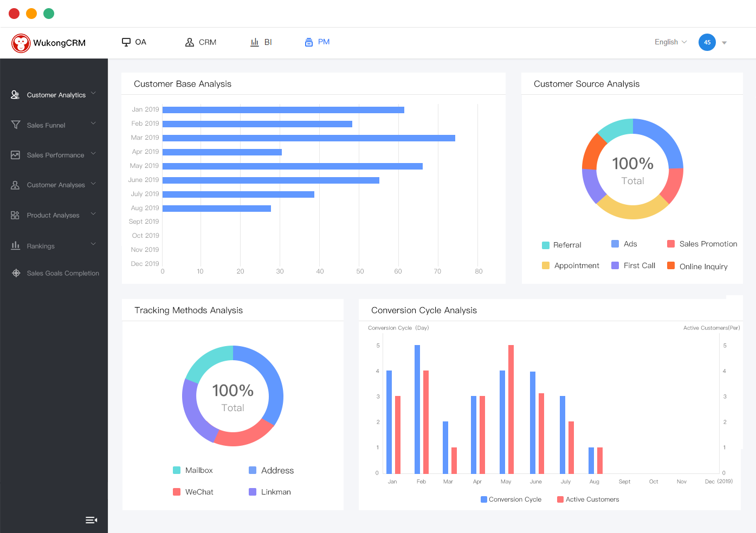
Task: Click the Aug 2019 horizontal bar
Action: (217, 209)
